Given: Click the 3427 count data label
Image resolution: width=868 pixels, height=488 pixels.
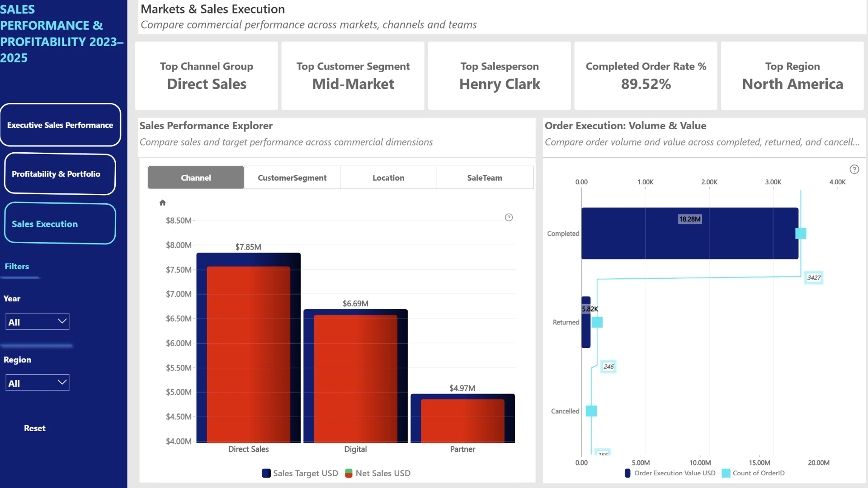Looking at the screenshot, I should (814, 278).
